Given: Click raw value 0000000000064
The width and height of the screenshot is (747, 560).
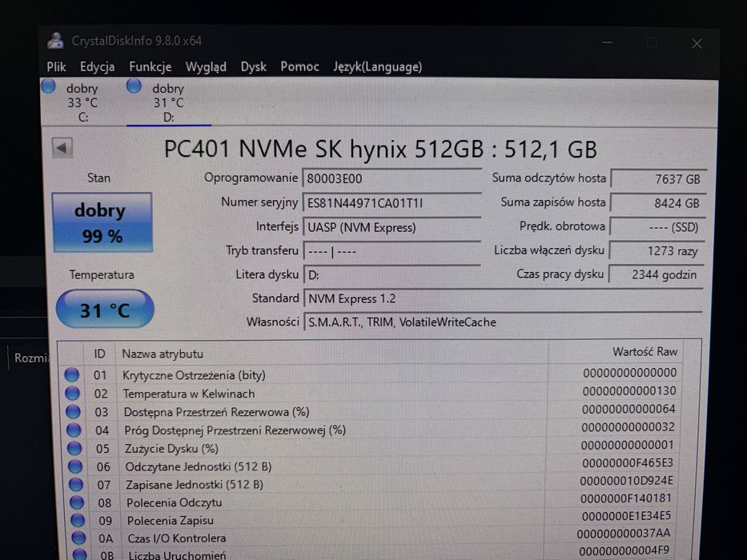Looking at the screenshot, I should (629, 409).
